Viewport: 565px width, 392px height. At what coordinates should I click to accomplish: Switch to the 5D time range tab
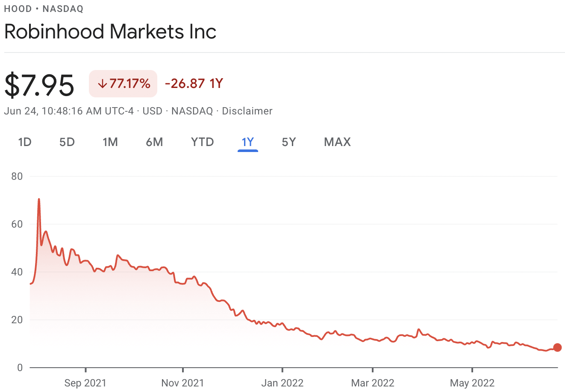pos(67,142)
